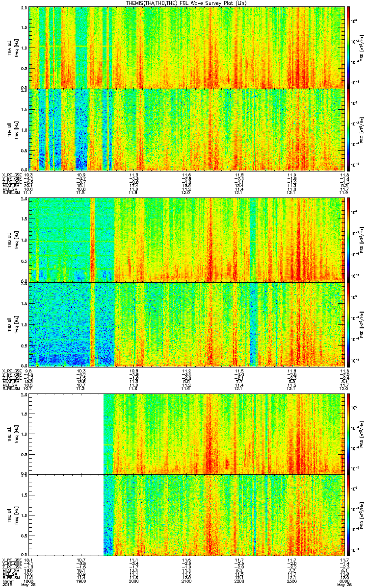Click the 2000 time tick label

point(134,582)
